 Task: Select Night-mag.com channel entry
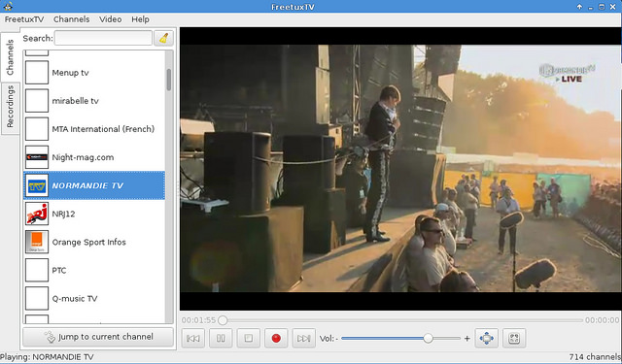click(x=94, y=157)
